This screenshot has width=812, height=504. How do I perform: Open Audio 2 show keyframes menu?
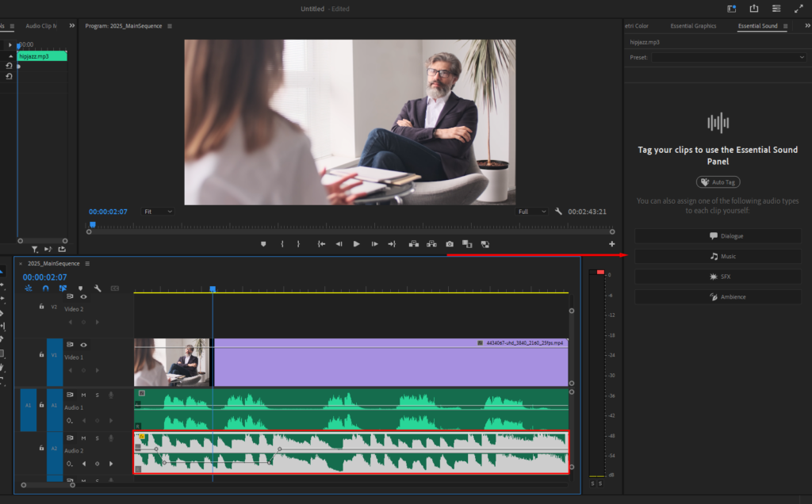click(70, 464)
